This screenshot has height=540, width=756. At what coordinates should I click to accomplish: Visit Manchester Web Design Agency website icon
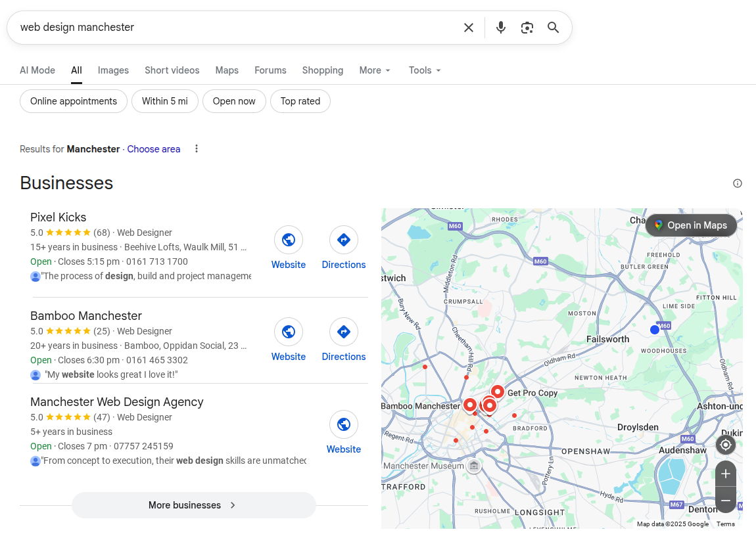coord(343,425)
